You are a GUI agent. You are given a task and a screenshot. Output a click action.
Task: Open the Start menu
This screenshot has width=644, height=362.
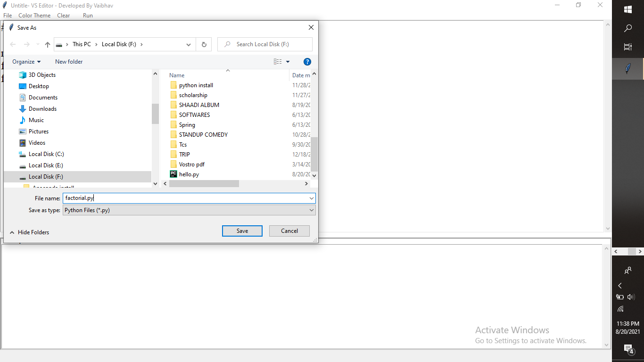(627, 9)
